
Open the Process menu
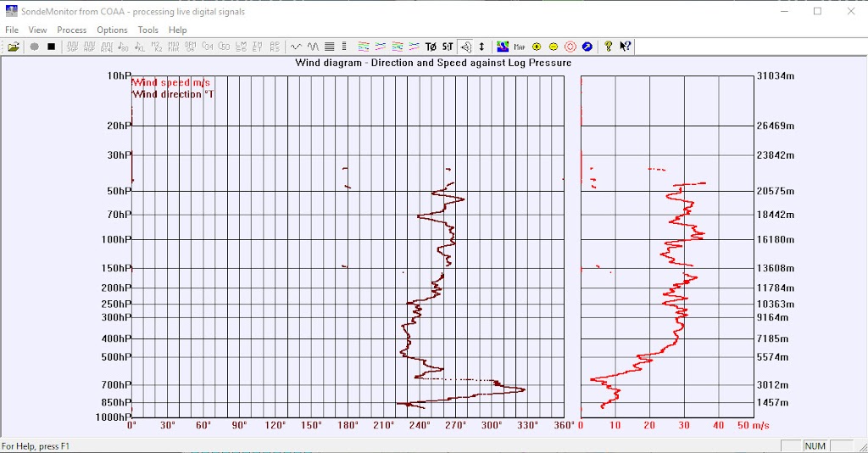coord(72,30)
